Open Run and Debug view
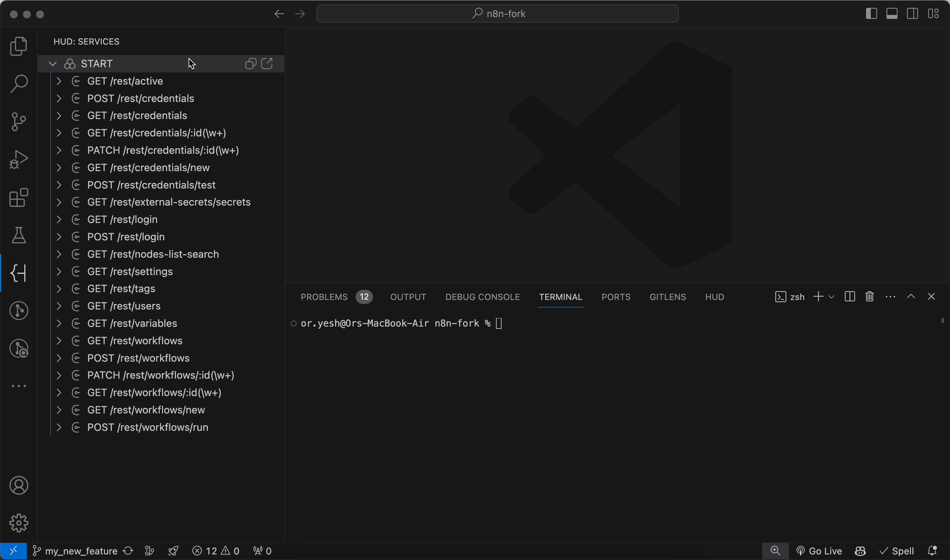950x560 pixels. tap(18, 159)
